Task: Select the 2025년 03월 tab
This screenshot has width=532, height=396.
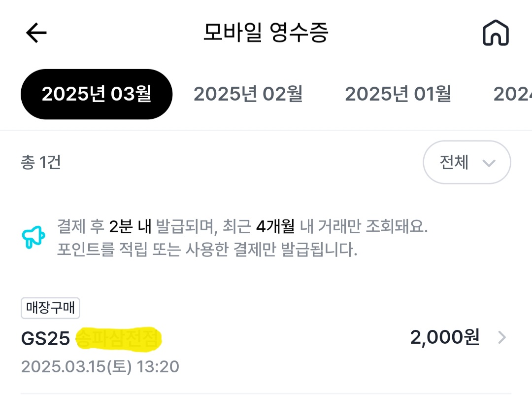Action: (97, 94)
